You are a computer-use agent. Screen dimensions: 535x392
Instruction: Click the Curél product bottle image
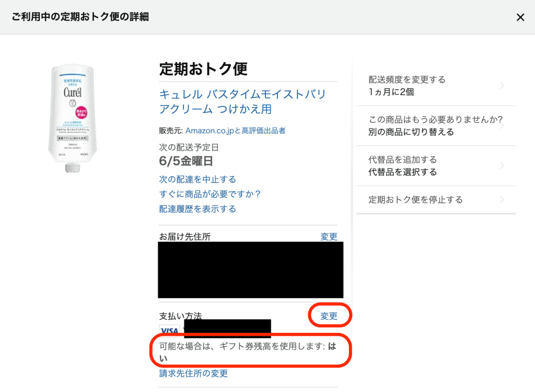pyautogui.click(x=72, y=118)
